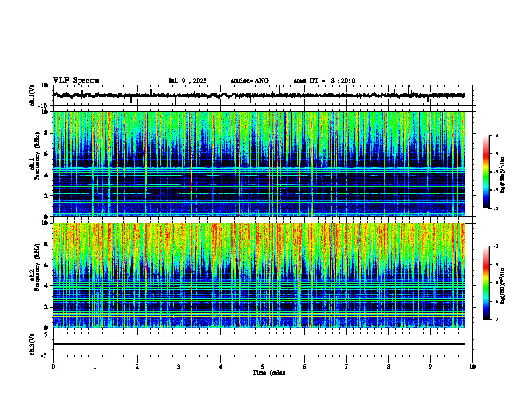Screen dimensions: 532x411
Task: Click the "-10" tick on ch.1(V) axis
Action: [x=43, y=106]
